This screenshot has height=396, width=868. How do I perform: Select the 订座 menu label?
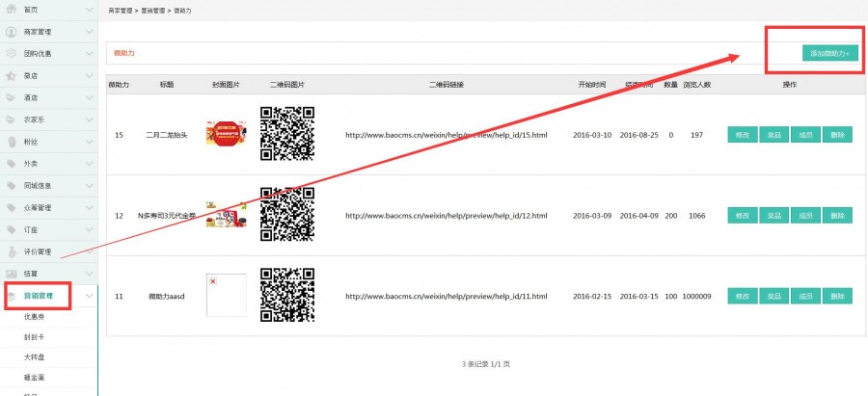31,229
